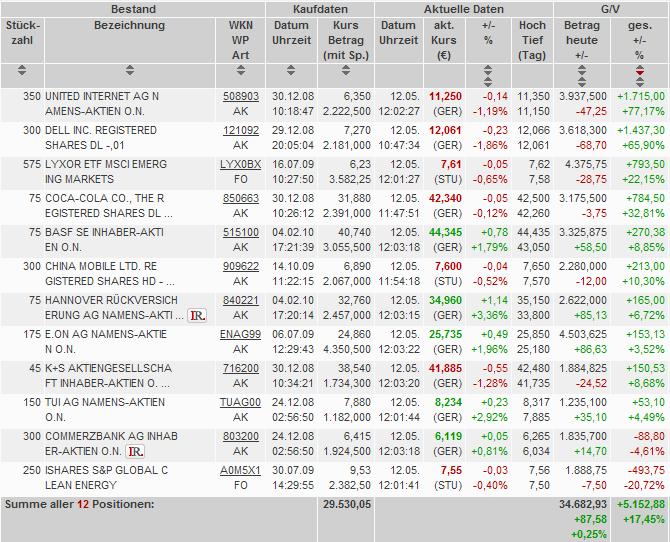
Task: Click daily change +3,36% for Hannover Rück
Action: 490,315
